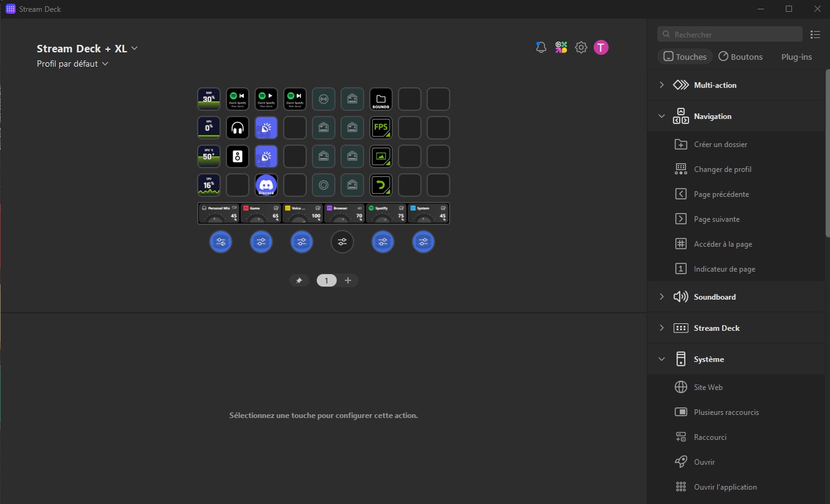This screenshot has height=504, width=830.
Task: Add a new page with plus button
Action: click(x=348, y=280)
